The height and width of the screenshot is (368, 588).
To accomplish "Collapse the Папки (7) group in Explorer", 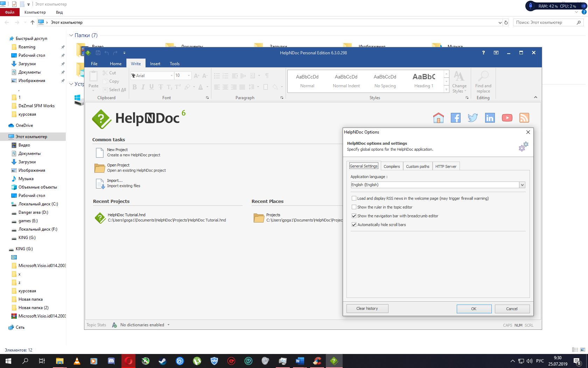I will pyautogui.click(x=71, y=35).
